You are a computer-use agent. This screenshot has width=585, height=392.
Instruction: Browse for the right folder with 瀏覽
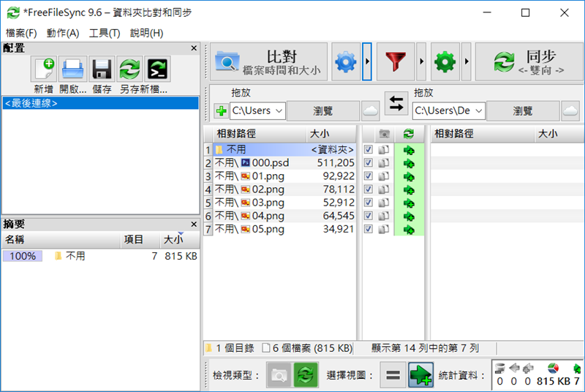pos(522,110)
